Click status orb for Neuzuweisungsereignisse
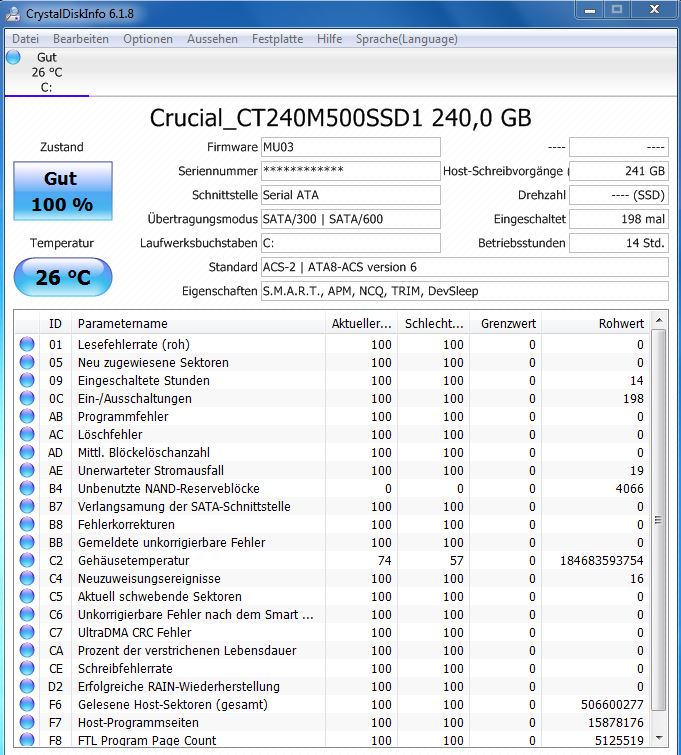 [x=27, y=579]
